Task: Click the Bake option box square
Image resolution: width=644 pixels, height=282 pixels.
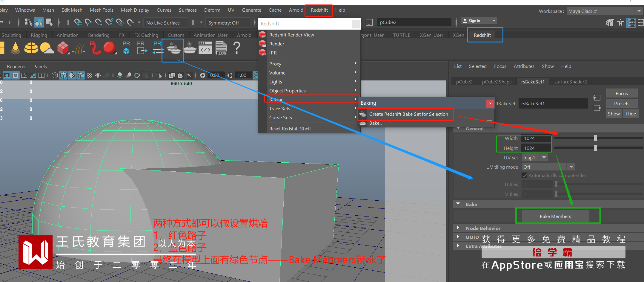Action: 489,123
